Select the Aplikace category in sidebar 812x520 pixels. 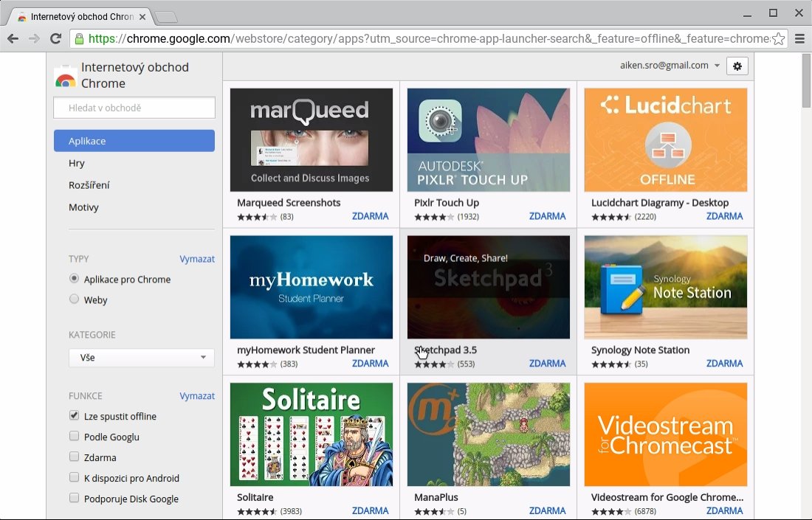134,141
